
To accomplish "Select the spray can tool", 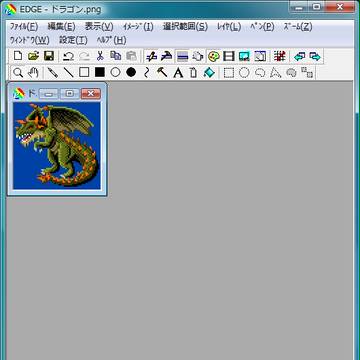I will click(x=193, y=72).
